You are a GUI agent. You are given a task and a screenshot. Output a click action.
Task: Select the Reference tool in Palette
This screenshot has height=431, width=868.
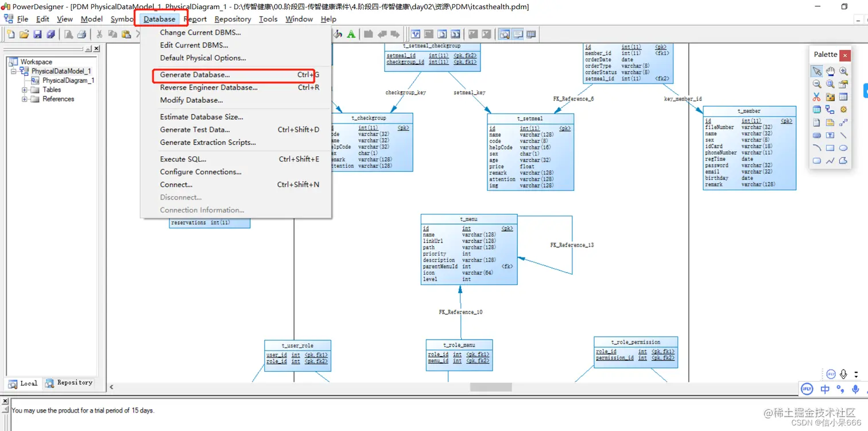point(830,109)
